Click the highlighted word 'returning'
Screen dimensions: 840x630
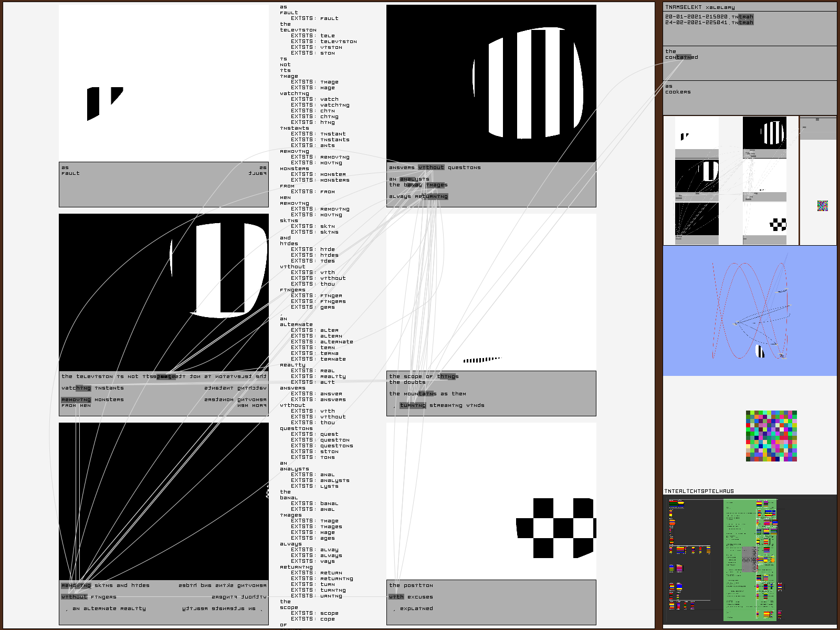pyautogui.click(x=432, y=196)
